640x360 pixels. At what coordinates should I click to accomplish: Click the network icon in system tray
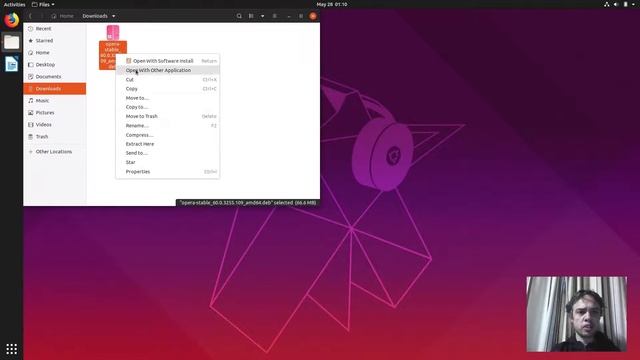click(x=607, y=4)
